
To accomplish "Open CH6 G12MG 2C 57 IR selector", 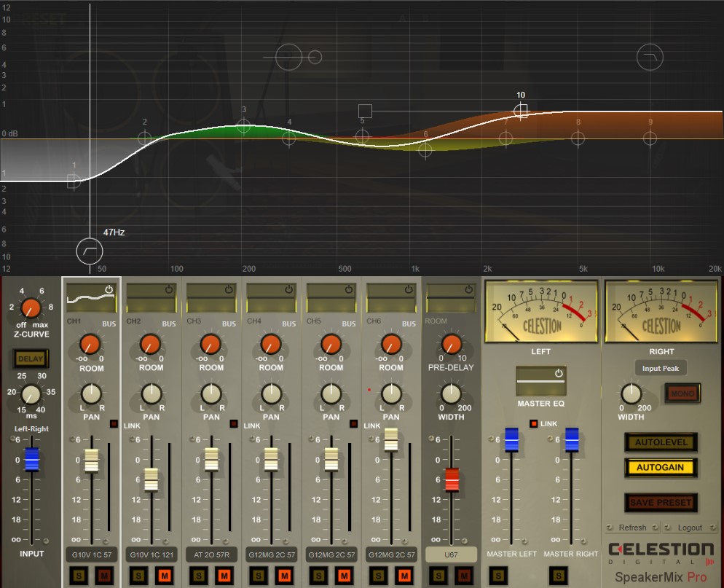I will click(x=392, y=554).
